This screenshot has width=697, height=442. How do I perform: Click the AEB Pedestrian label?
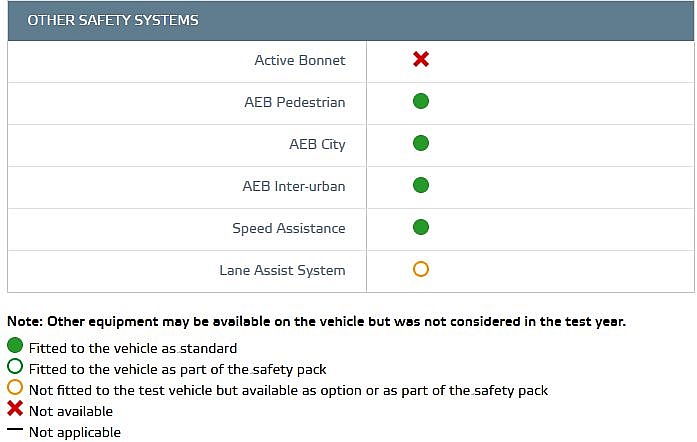[x=295, y=102]
